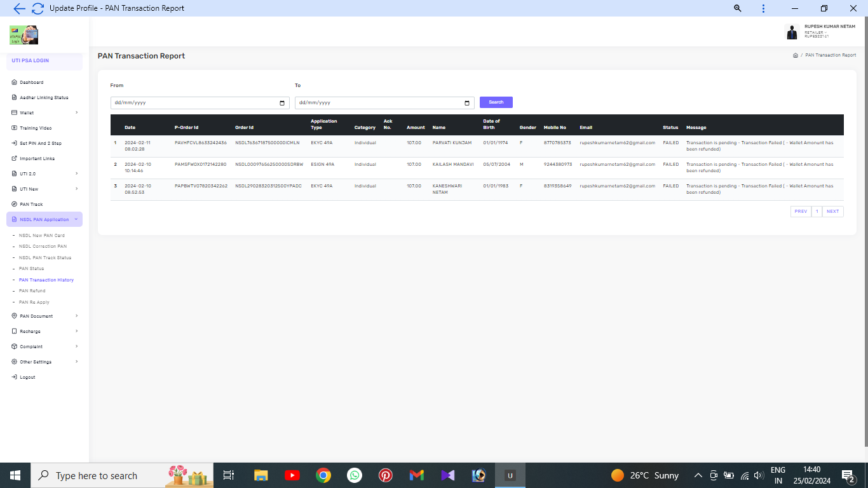Open the magnifier search icon in title bar
The image size is (868, 488).
738,8
